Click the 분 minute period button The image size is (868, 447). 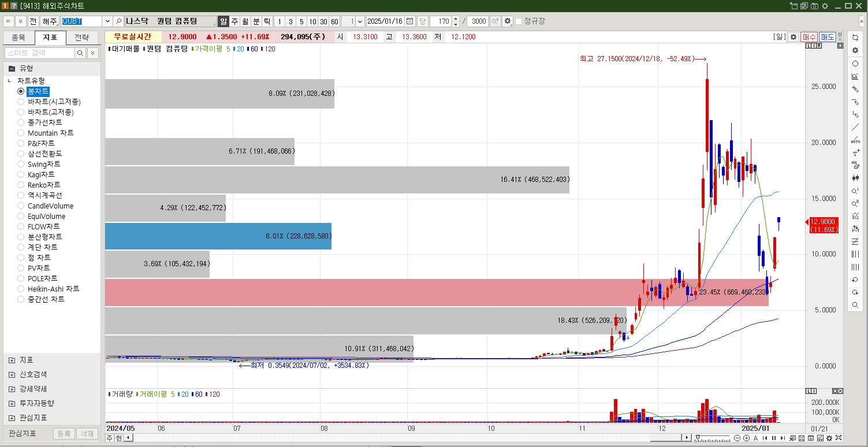(x=256, y=21)
